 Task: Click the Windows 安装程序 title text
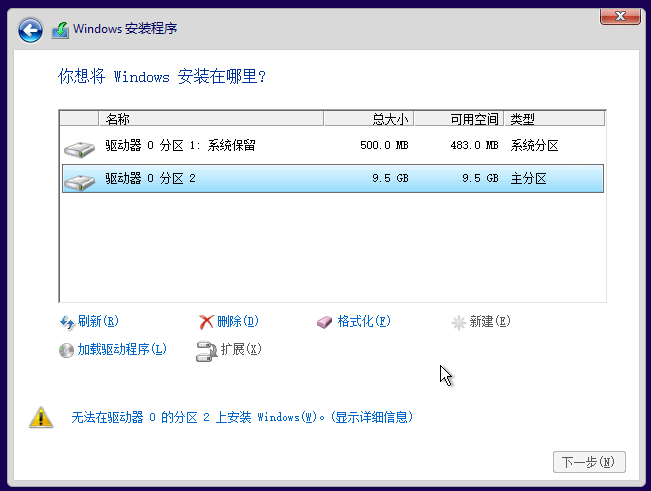[x=125, y=29]
